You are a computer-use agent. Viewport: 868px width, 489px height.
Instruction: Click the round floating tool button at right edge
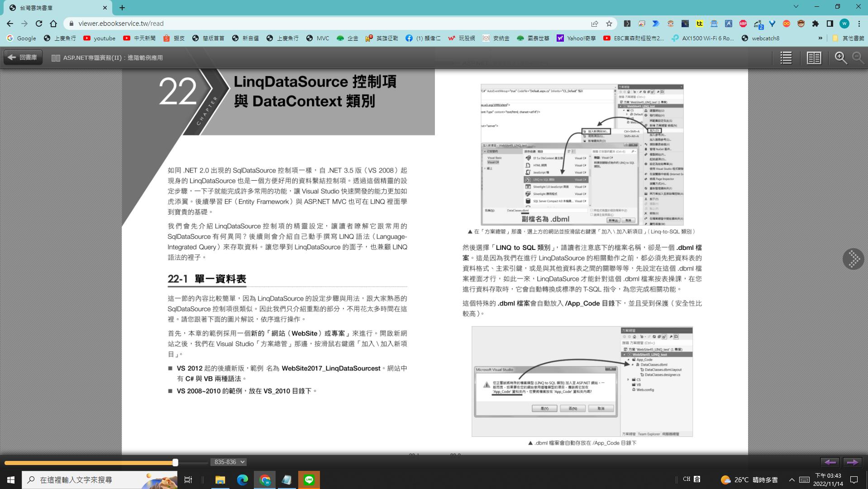click(x=854, y=259)
